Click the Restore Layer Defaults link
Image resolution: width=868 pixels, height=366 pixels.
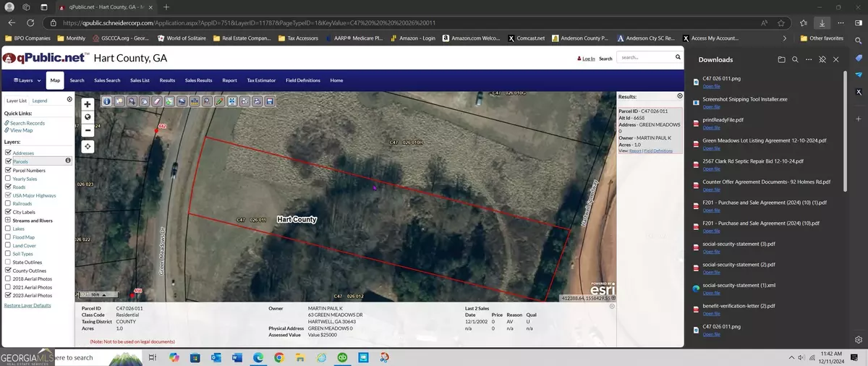coord(27,305)
